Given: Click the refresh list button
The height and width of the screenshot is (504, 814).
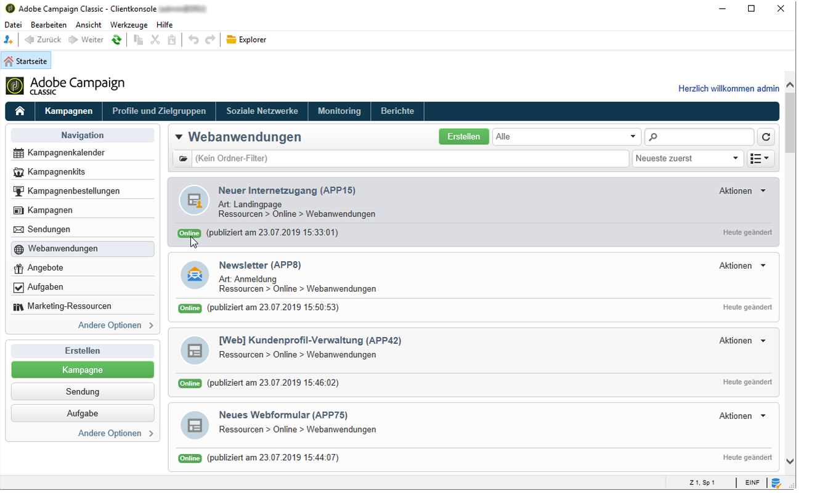Looking at the screenshot, I should (766, 137).
